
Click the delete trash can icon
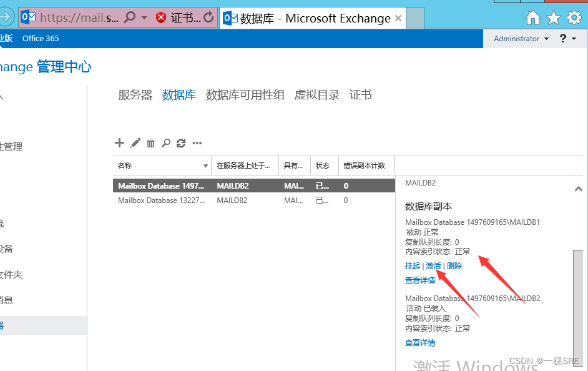point(151,143)
